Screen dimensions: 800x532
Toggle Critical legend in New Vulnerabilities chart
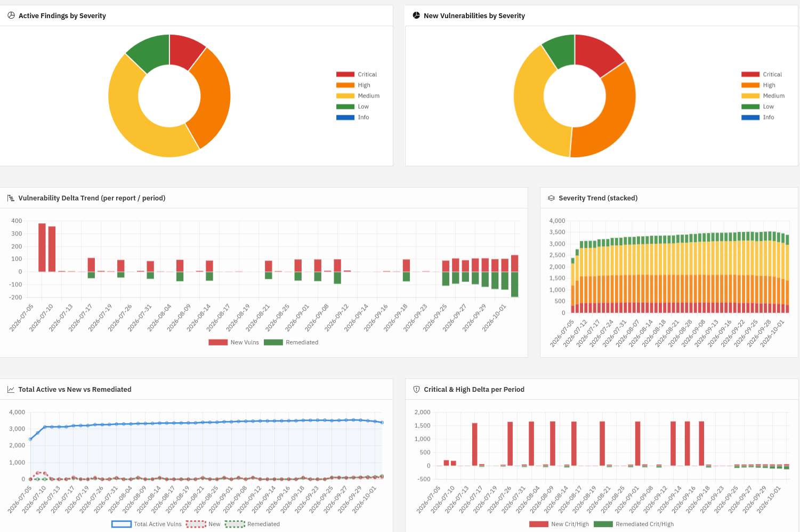[761, 74]
